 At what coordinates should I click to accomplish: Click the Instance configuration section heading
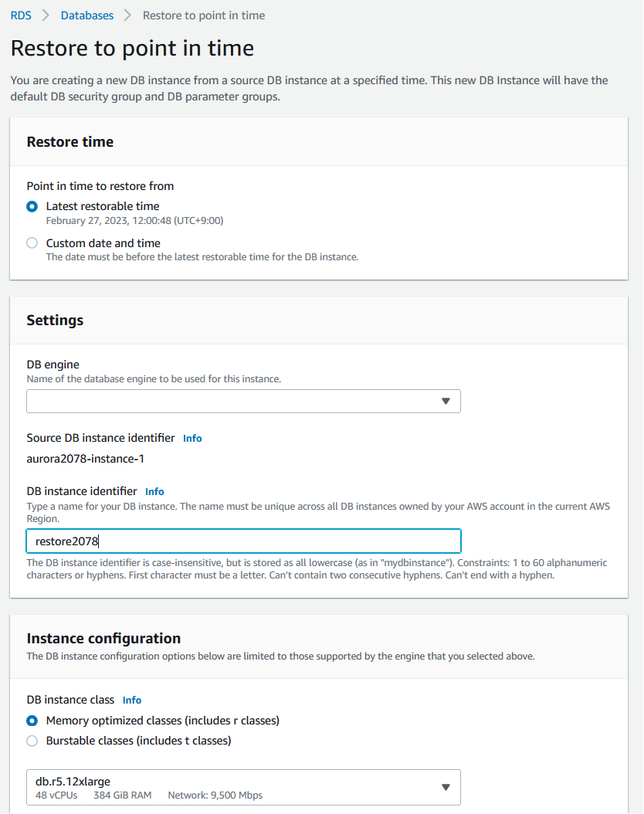(x=103, y=639)
